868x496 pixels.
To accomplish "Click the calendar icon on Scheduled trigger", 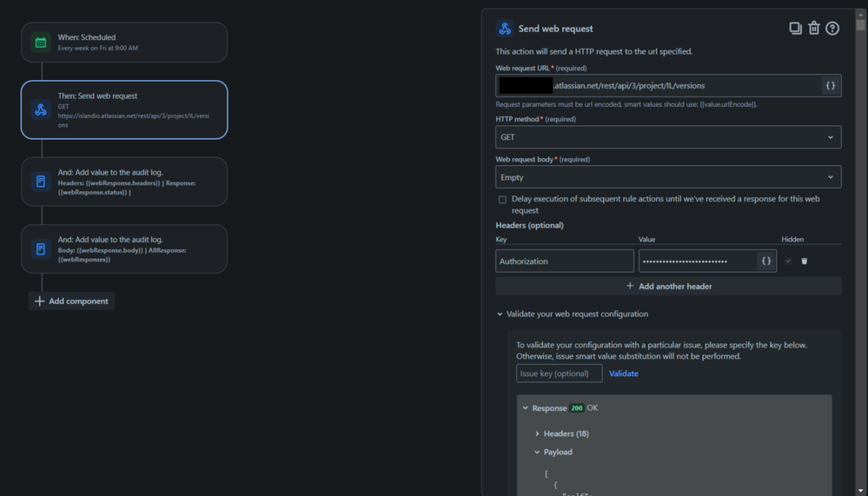I will tap(41, 43).
